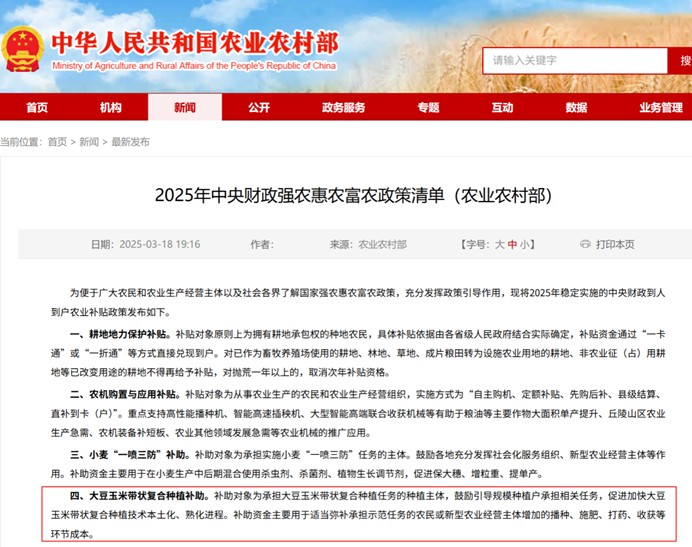
Task: Go to the 机构 navigation tab
Action: pyautogui.click(x=111, y=108)
